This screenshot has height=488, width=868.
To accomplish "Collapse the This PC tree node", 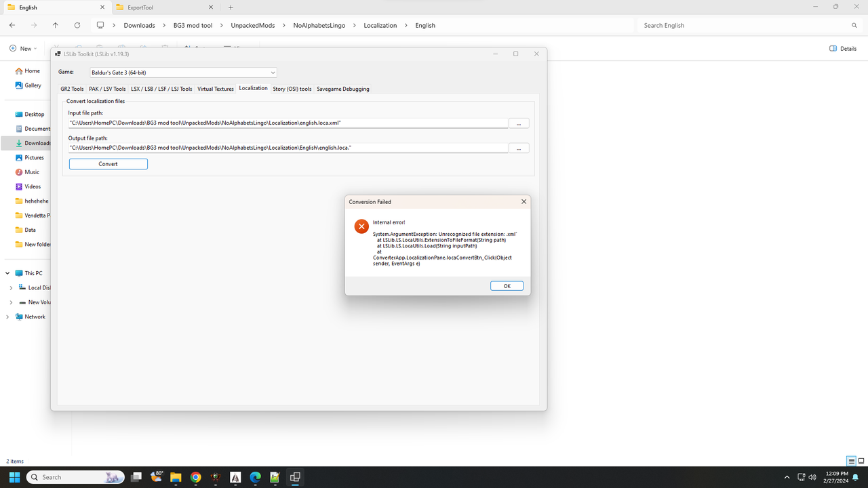I will 7,273.
